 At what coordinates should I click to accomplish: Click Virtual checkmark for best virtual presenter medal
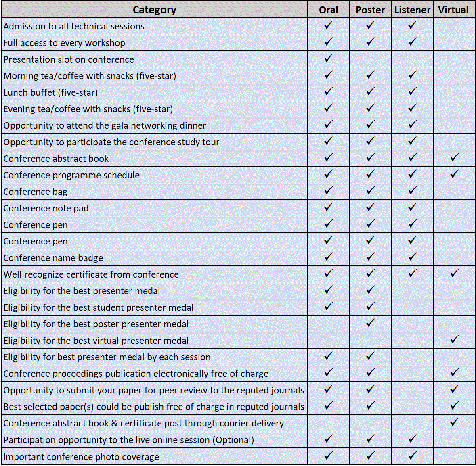454,339
